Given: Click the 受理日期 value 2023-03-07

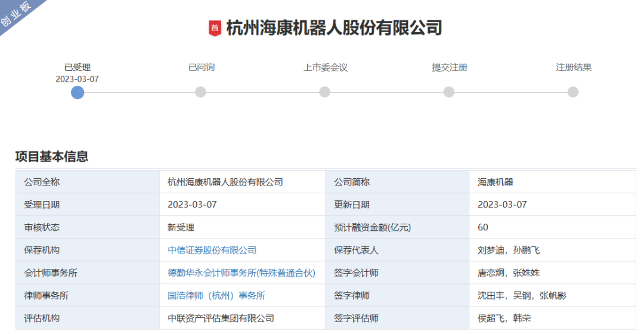Looking at the screenshot, I should [192, 205].
